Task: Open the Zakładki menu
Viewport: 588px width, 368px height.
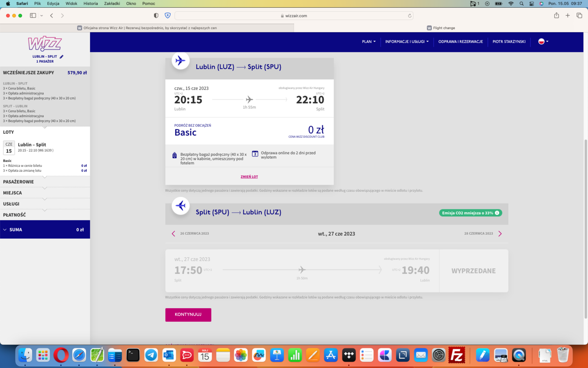Action: pyautogui.click(x=112, y=3)
